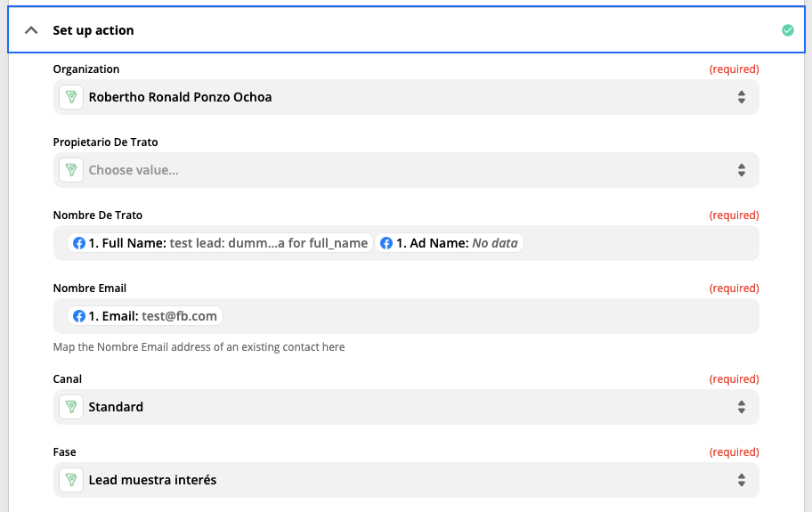Click the Standard value in Canal
812x512 pixels.
tap(116, 407)
